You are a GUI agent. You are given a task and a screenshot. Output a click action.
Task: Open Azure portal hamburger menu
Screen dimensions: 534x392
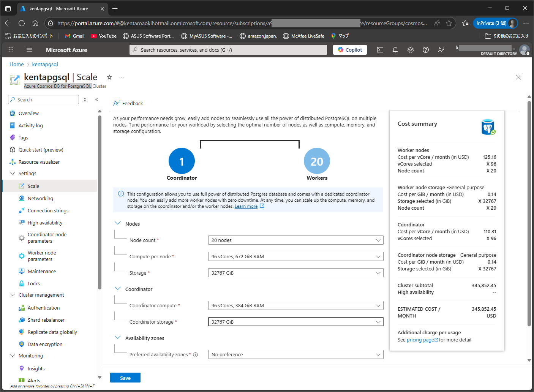pyautogui.click(x=29, y=50)
